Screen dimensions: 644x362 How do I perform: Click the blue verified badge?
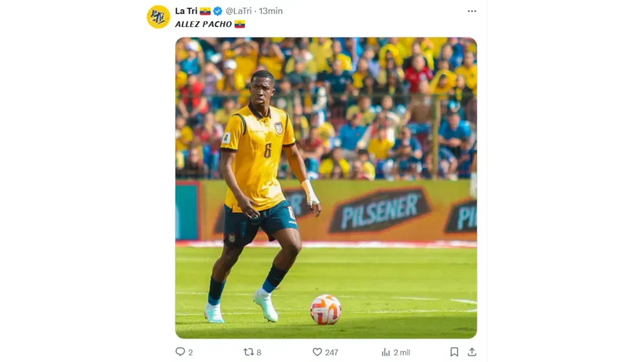click(218, 11)
